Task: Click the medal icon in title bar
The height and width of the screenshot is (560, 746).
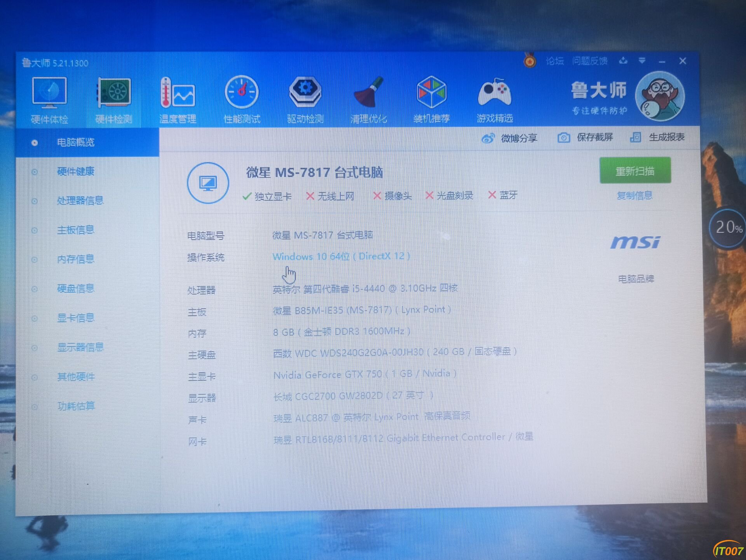Action: pyautogui.click(x=530, y=61)
